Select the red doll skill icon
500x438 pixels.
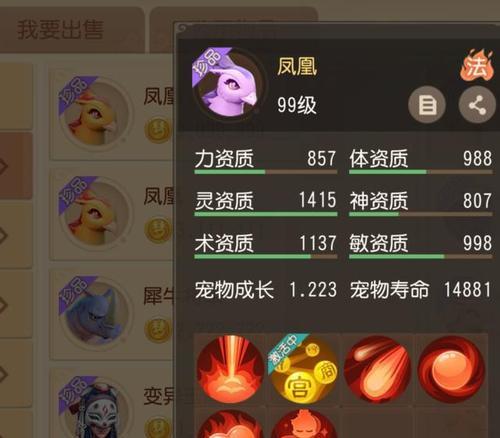pyautogui.click(x=303, y=424)
